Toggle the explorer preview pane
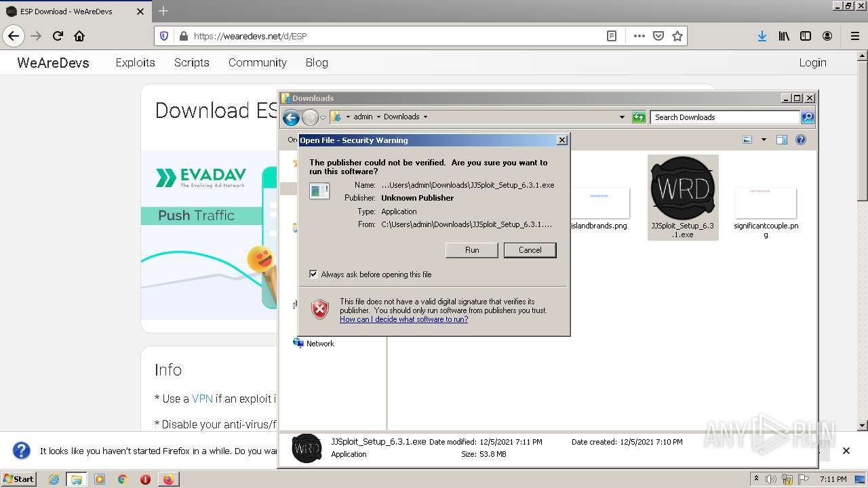The image size is (868, 488). tap(781, 140)
